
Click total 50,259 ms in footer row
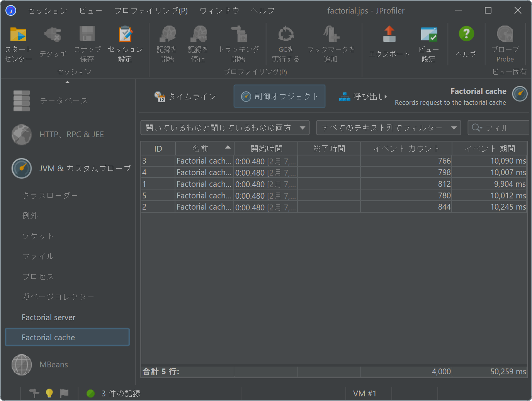(x=508, y=372)
